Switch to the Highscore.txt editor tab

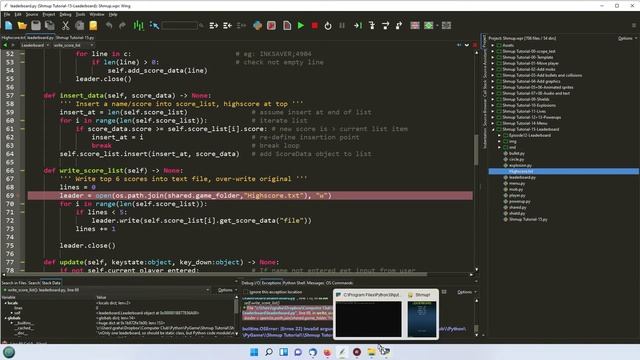pos(13,38)
